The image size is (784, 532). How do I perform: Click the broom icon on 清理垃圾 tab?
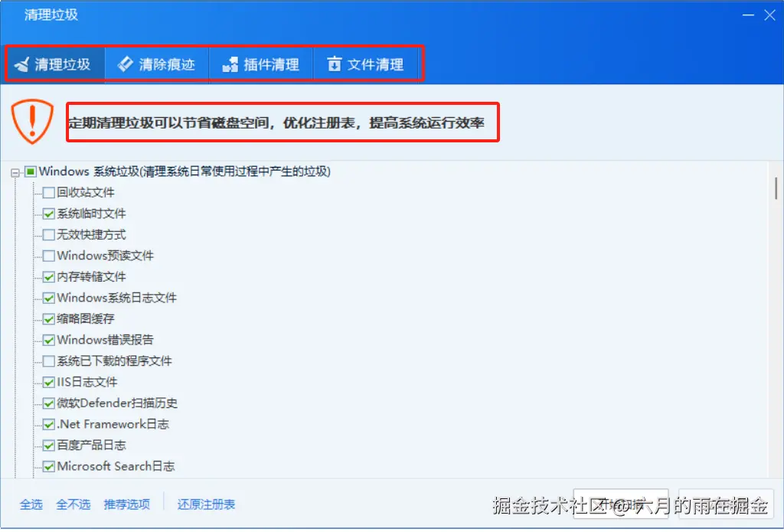(x=21, y=64)
